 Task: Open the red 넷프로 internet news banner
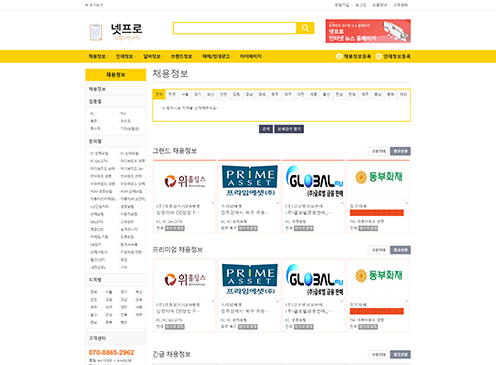[368, 31]
